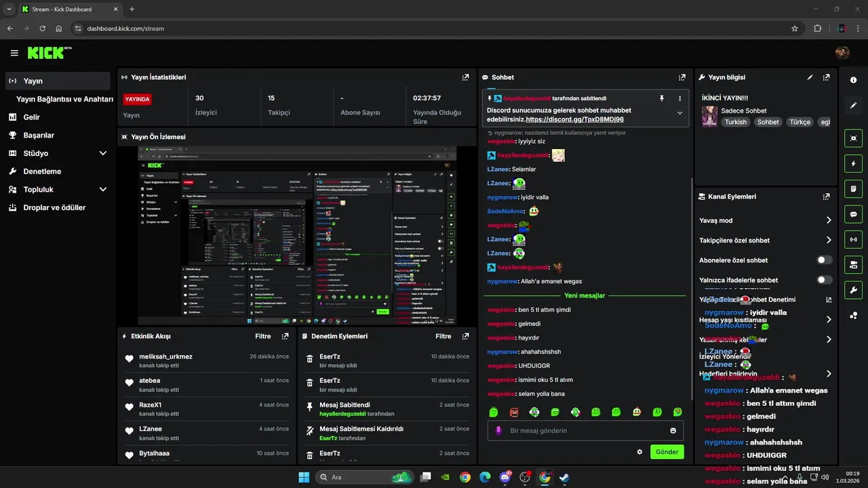Image resolution: width=868 pixels, height=488 pixels.
Task: Toggle the document notes widget icon
Action: coord(853,188)
